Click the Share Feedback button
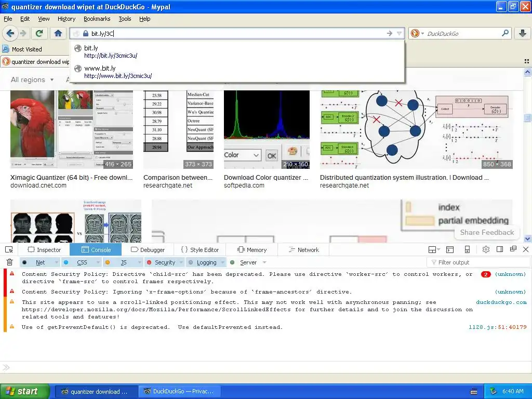The width and height of the screenshot is (532, 399). 487,232
